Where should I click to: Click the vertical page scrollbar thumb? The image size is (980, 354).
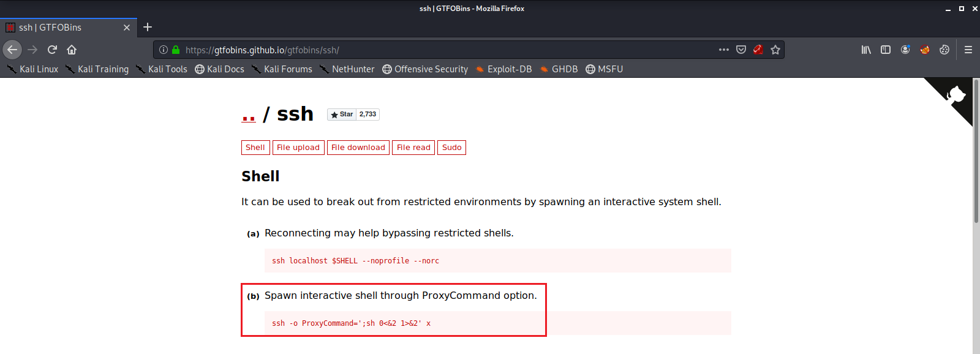point(976,151)
